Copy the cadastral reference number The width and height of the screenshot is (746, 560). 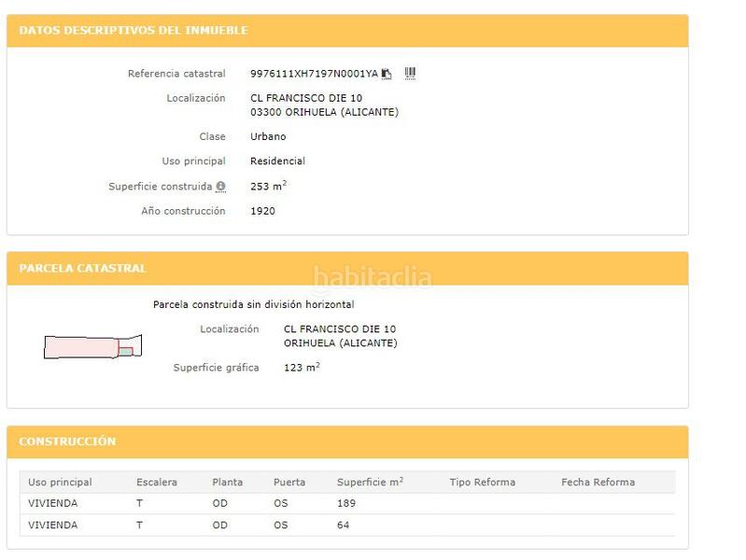point(387,74)
